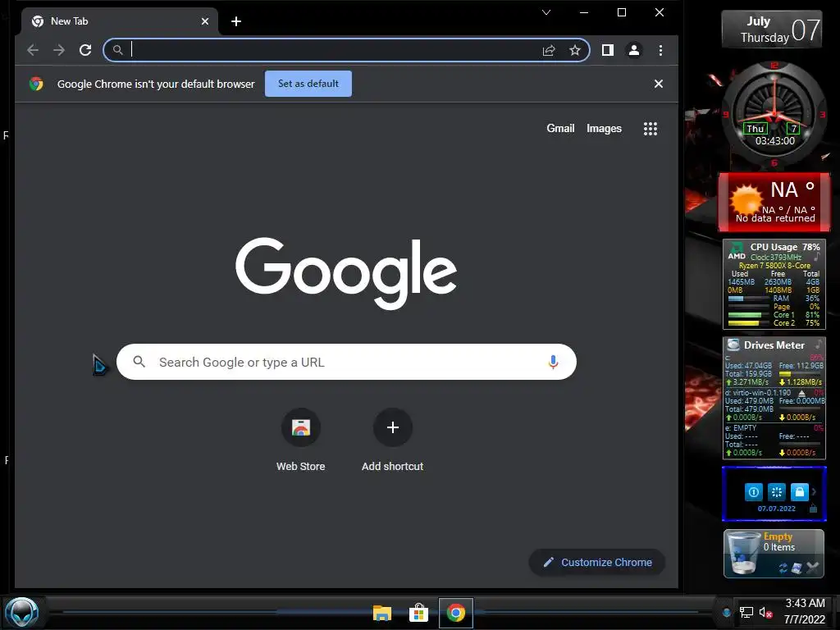Click the July Thursday 07 calendar gadget

(771, 30)
